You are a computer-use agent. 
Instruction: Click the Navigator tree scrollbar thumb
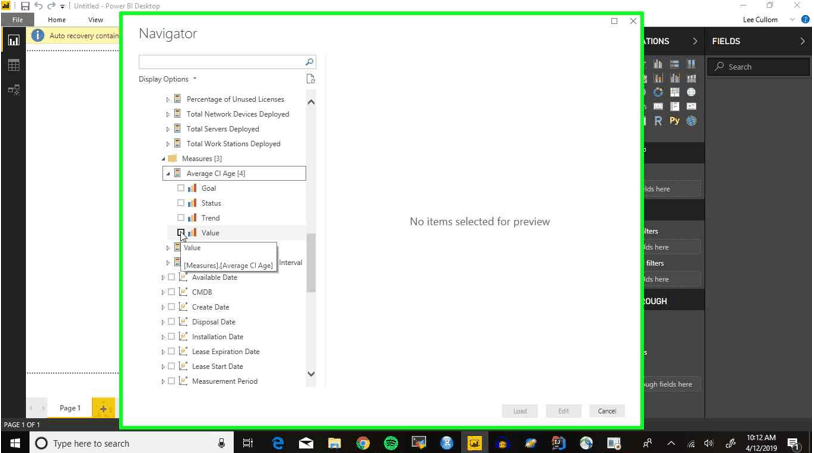[x=311, y=263]
